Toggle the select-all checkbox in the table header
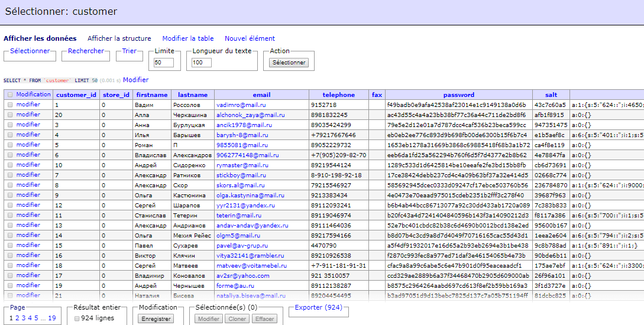 click(10, 95)
